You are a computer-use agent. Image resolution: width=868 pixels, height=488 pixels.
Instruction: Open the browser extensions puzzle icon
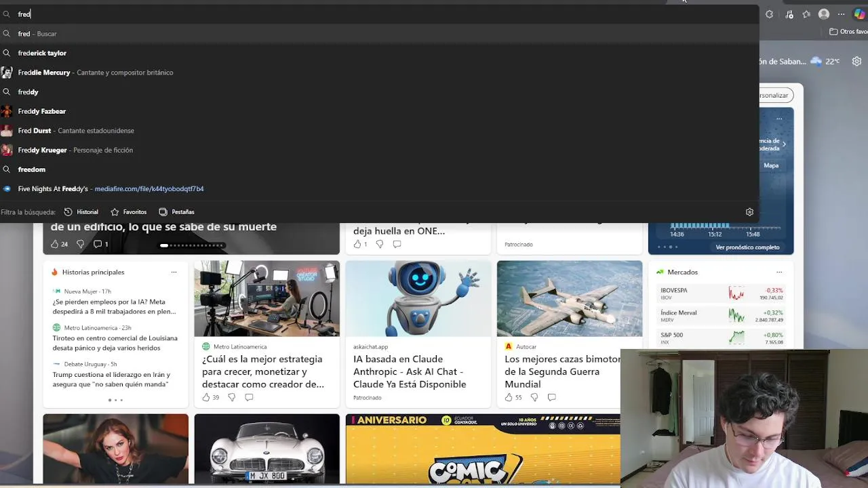pyautogui.click(x=769, y=14)
